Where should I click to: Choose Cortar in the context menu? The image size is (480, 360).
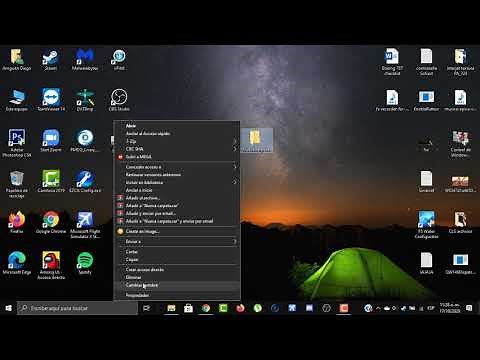(x=177, y=252)
